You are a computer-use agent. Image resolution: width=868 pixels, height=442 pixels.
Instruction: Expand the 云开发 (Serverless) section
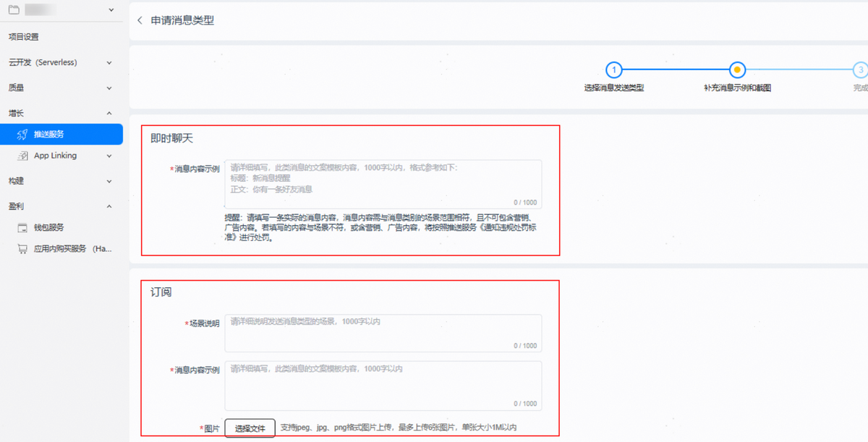pos(109,63)
